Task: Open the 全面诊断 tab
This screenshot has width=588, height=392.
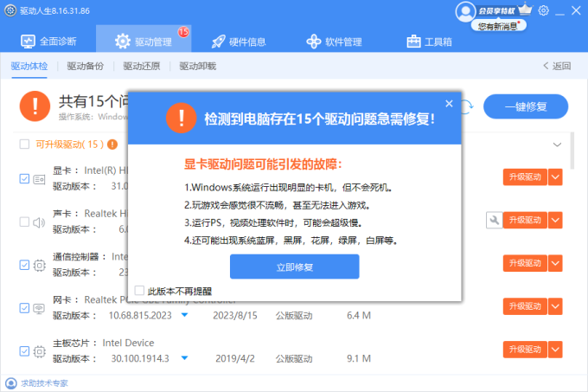Action: [x=48, y=42]
